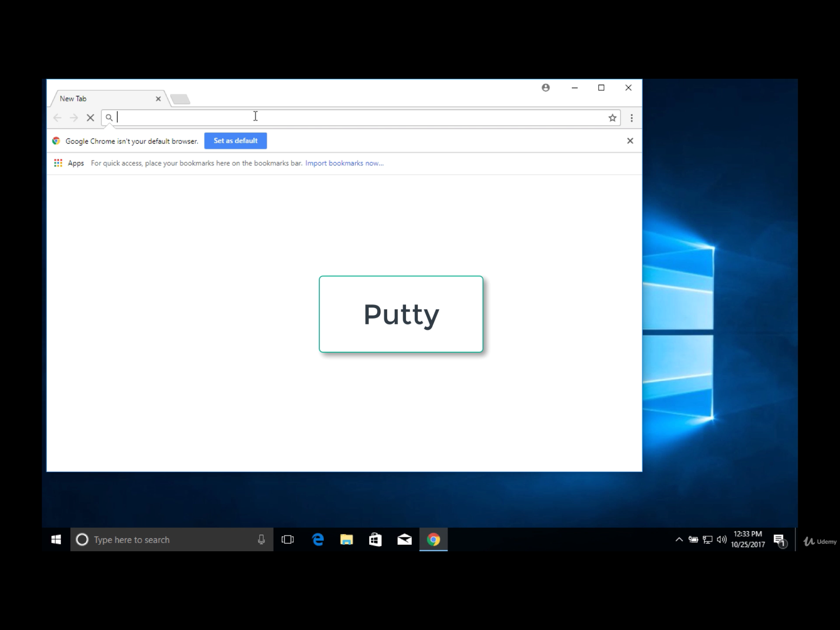The height and width of the screenshot is (630, 840).
Task: Expand hidden system tray icons
Action: [679, 540]
